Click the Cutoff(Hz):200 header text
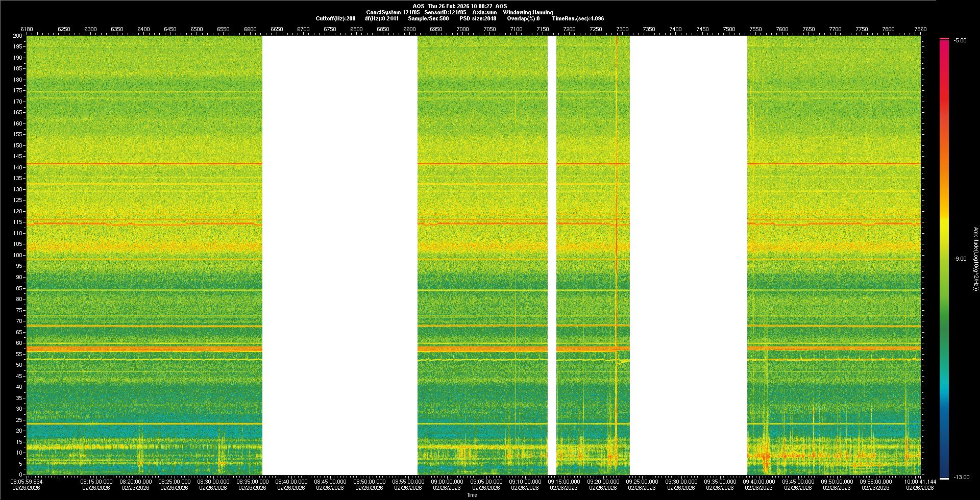980x500 pixels. click(x=335, y=18)
